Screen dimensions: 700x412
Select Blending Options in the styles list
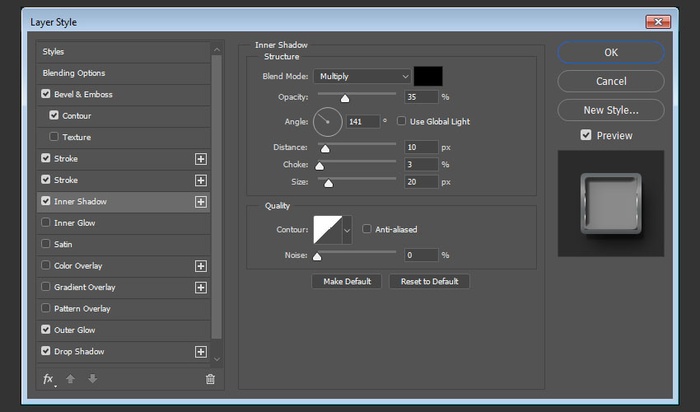[74, 73]
